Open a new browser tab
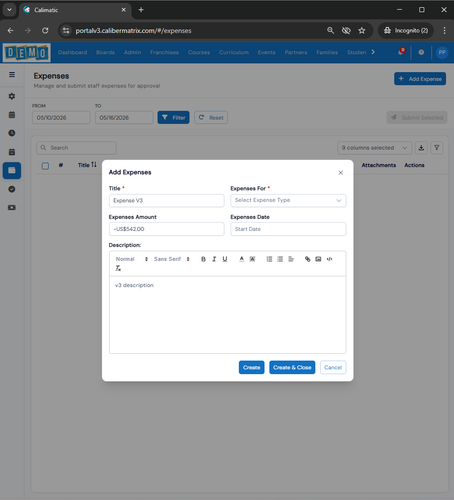Viewport: 454px width, 500px height. pyautogui.click(x=141, y=10)
